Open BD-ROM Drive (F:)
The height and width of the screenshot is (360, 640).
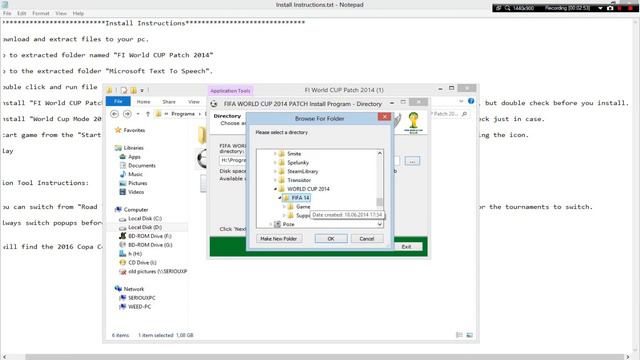point(150,236)
